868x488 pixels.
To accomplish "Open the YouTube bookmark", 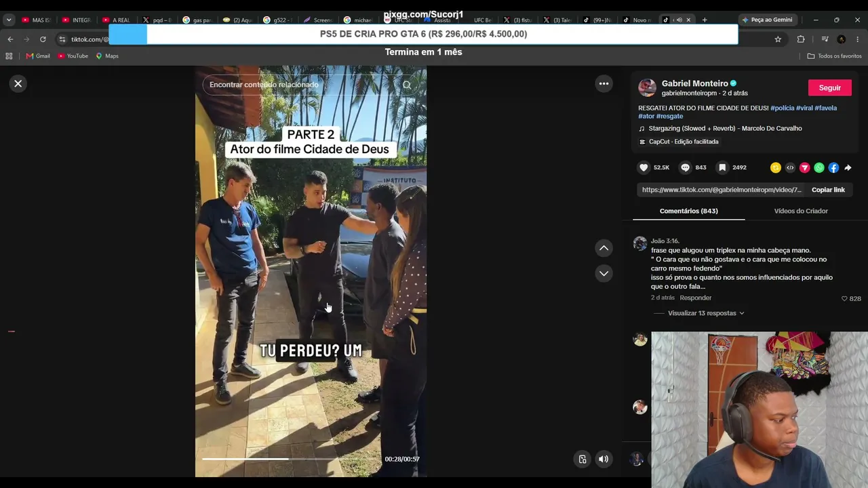I will [73, 56].
